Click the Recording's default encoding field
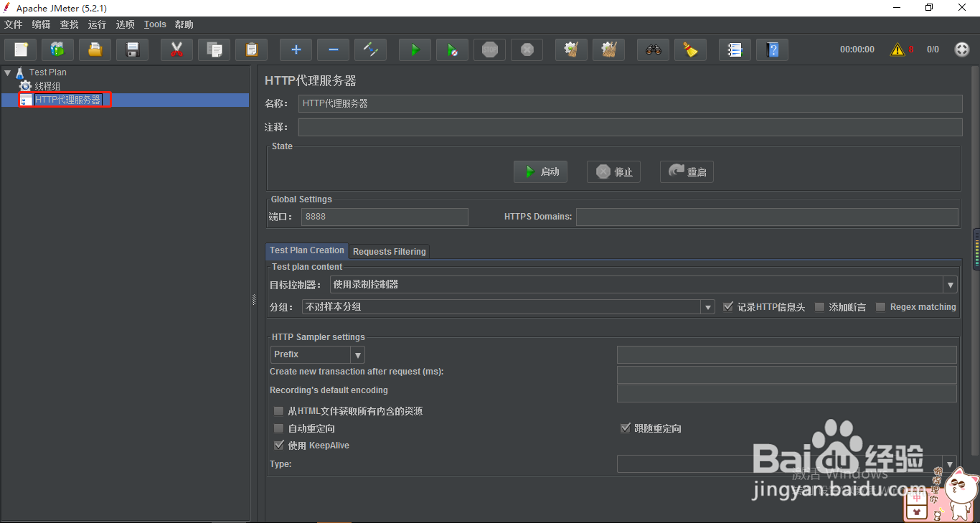Viewport: 980px width, 523px height. [x=787, y=393]
